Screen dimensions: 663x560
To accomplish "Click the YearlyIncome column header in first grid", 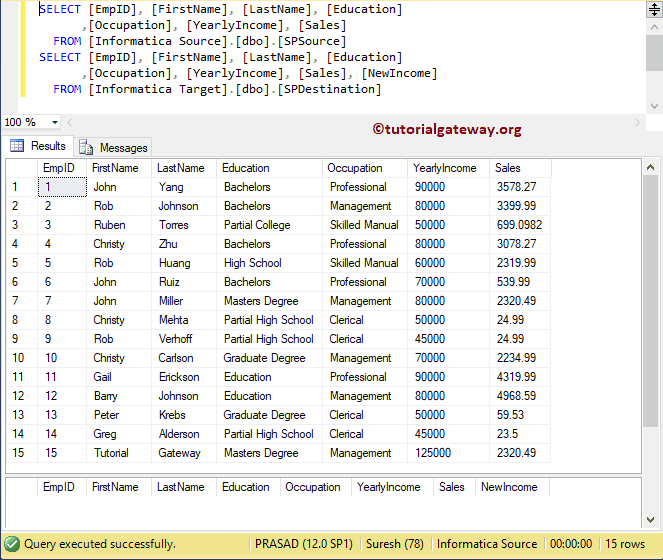I will coord(445,168).
